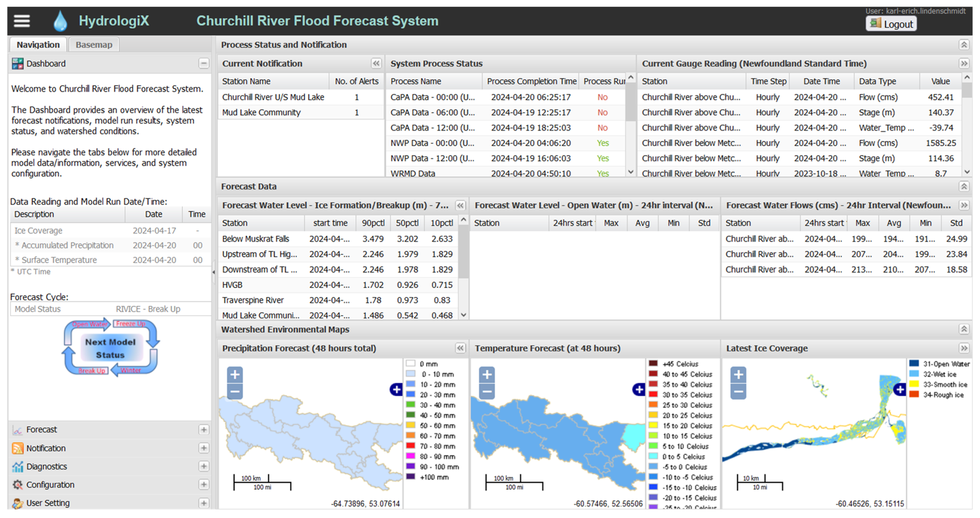The image size is (980, 518).
Task: Zoom in on the Precipitation Forecast map
Action: pyautogui.click(x=235, y=374)
